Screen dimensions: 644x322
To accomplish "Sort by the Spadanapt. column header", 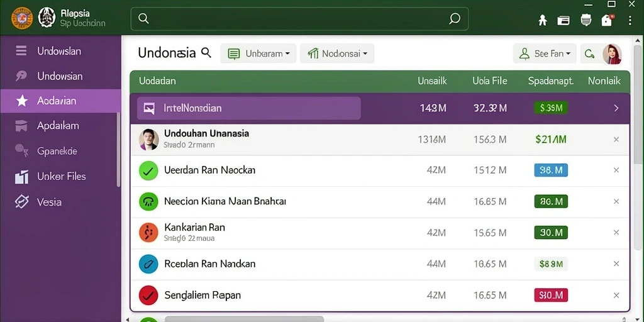I will [551, 81].
